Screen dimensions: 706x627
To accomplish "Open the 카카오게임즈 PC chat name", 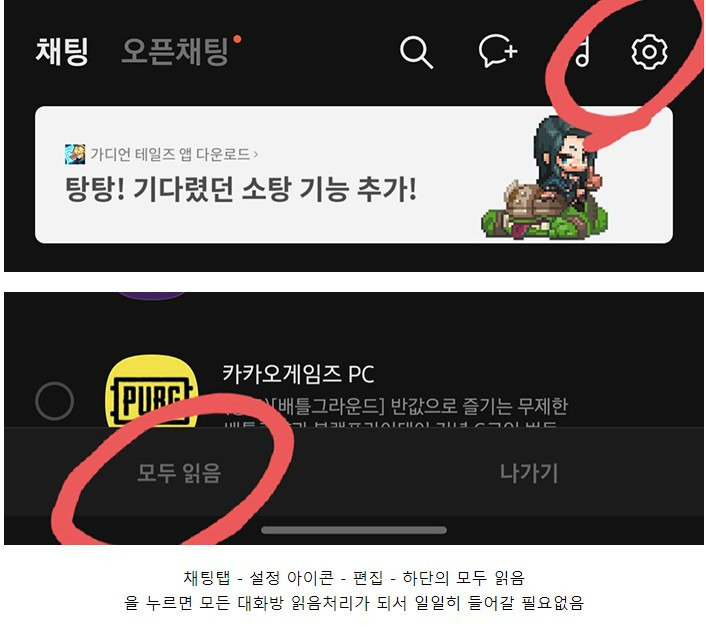I will [x=299, y=374].
